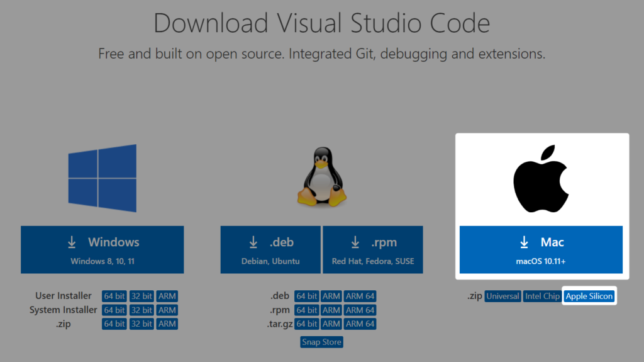Get Linux .tar.gz ARM build
The height and width of the screenshot is (362, 644).
pyautogui.click(x=331, y=324)
